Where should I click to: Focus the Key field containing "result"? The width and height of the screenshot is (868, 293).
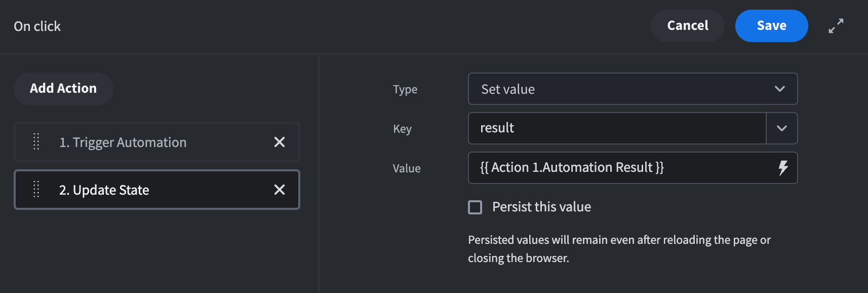[x=616, y=128]
